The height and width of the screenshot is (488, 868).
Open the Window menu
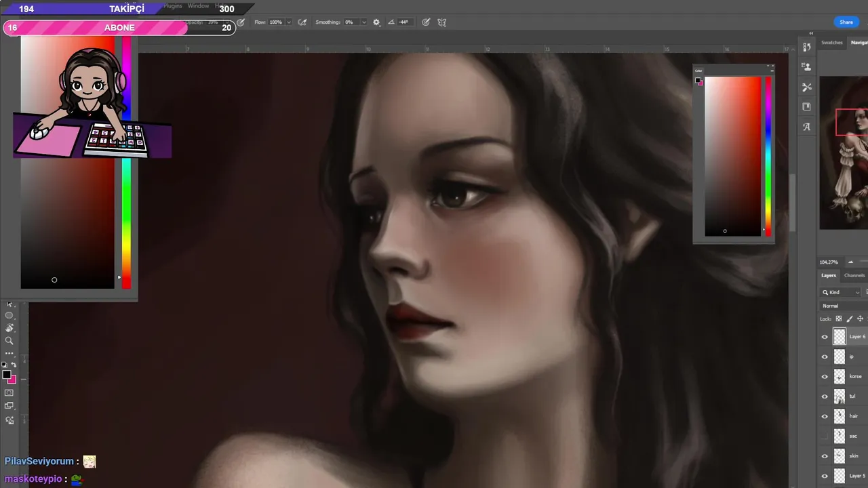(x=198, y=6)
